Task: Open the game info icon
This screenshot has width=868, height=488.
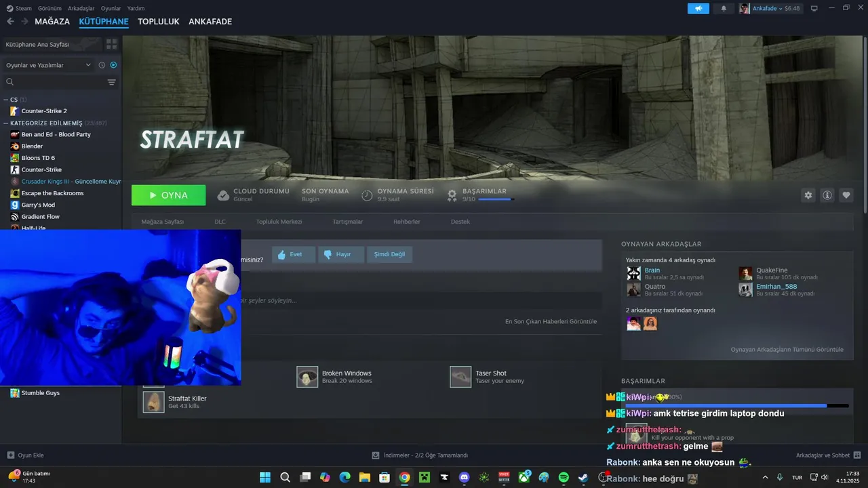Action: [x=827, y=195]
